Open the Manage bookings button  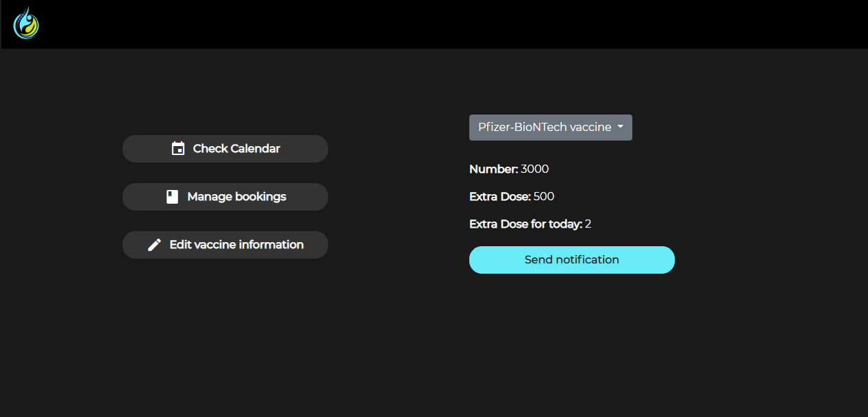225,197
